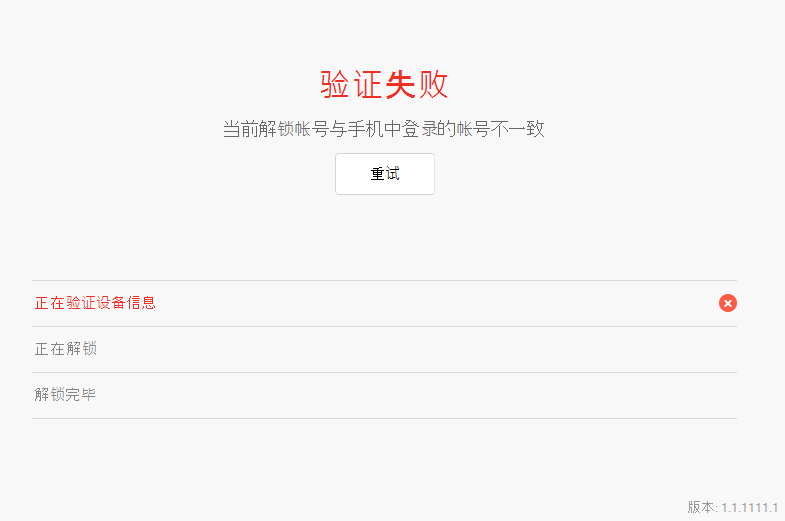Screen dimensions: 785x521
Task: Click the 验证失败 red heading
Action: pos(384,85)
